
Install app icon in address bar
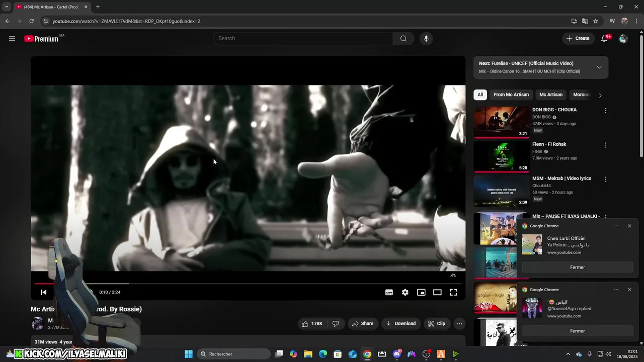click(x=574, y=21)
